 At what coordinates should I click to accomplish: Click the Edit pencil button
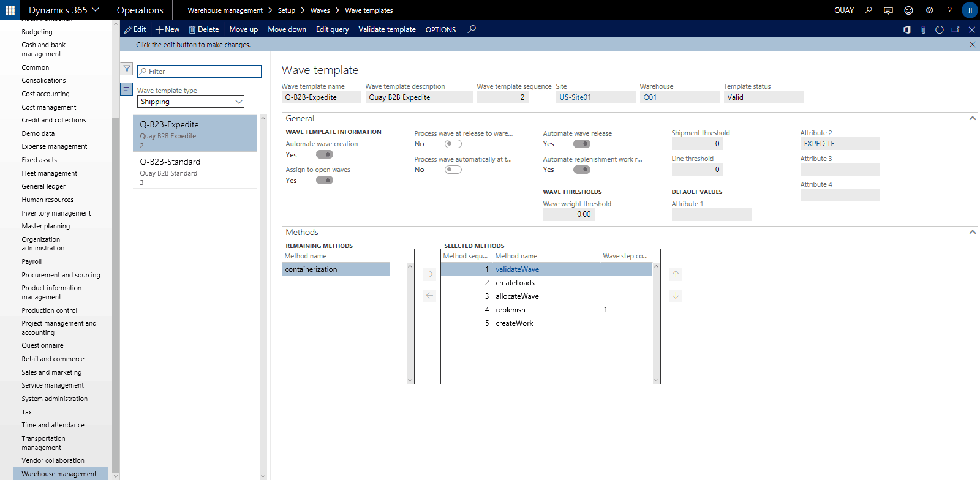(135, 29)
